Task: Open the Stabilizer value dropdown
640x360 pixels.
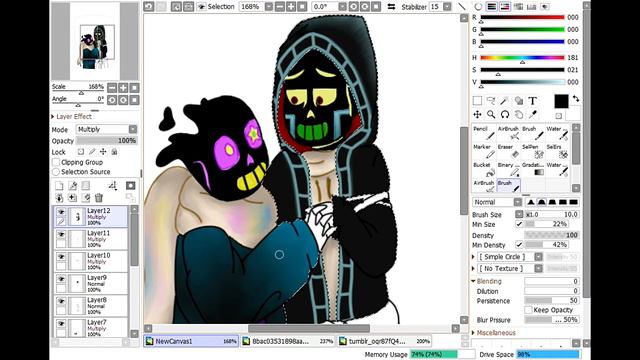Action: [447, 7]
